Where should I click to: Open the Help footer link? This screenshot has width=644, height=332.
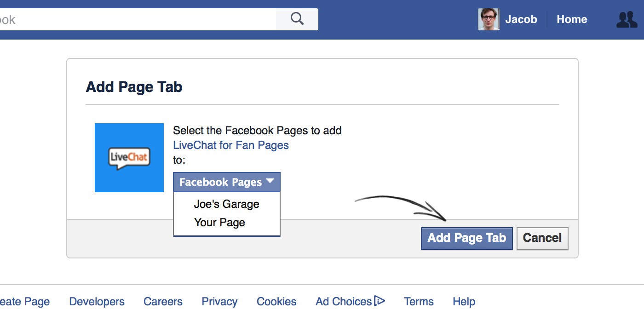click(x=464, y=302)
